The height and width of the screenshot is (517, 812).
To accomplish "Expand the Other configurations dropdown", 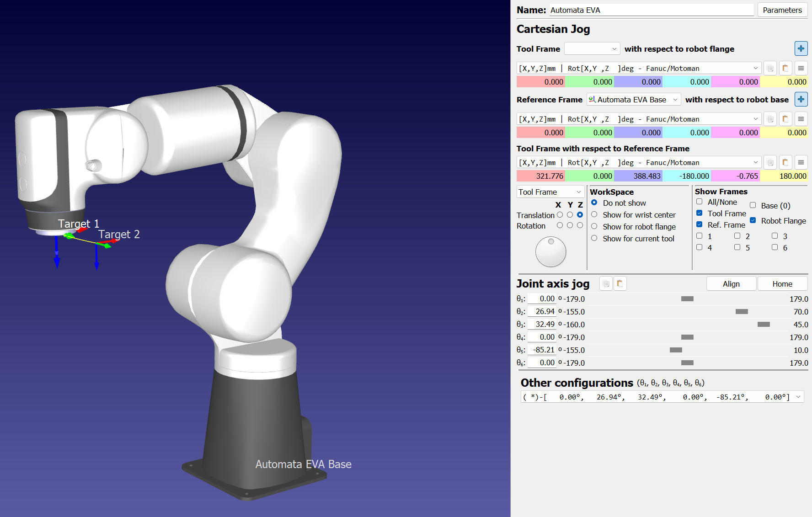I will (x=798, y=397).
